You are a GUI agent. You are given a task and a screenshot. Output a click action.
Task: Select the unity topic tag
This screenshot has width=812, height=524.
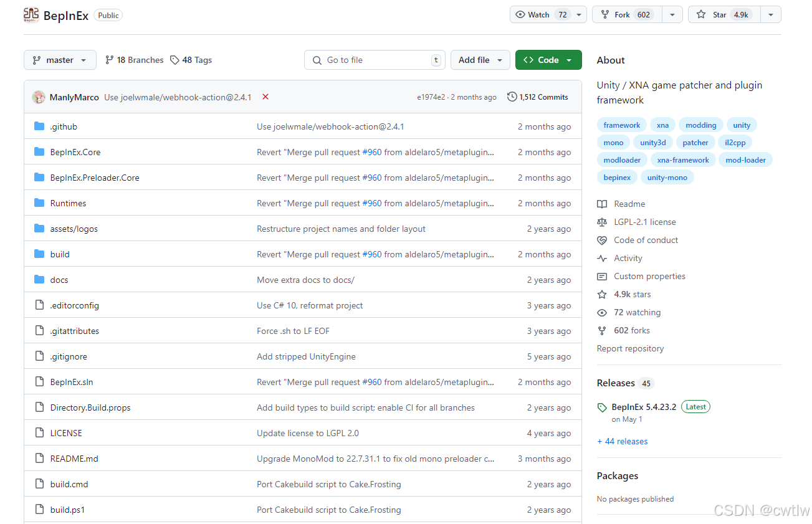(742, 125)
